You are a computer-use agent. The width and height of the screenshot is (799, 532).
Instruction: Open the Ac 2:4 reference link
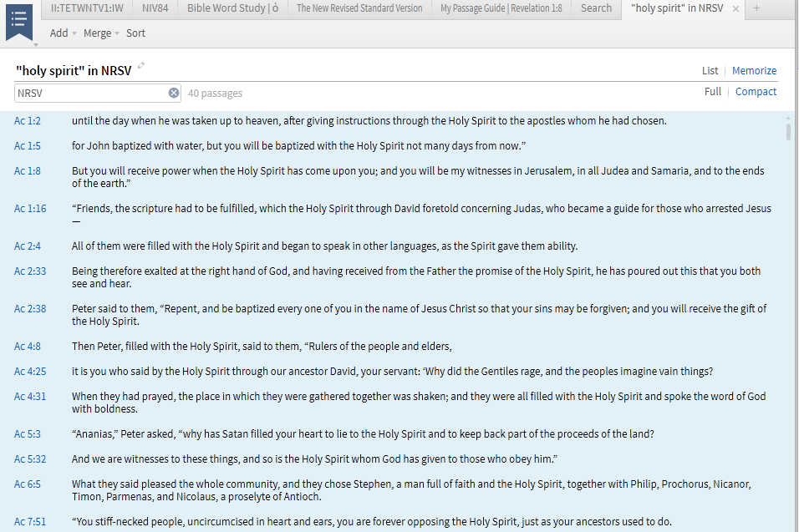(x=27, y=246)
